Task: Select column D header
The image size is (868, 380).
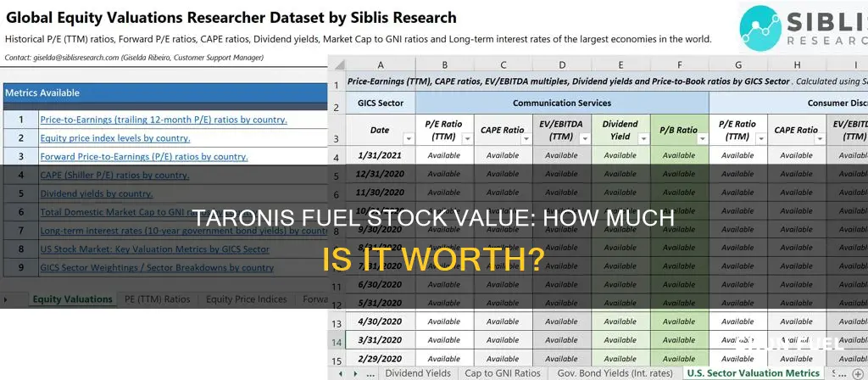Action: coord(562,64)
